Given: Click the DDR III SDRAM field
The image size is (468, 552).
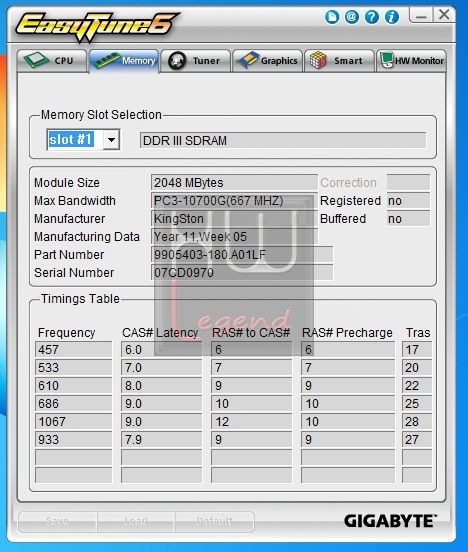Looking at the screenshot, I should pyautogui.click(x=283, y=140).
